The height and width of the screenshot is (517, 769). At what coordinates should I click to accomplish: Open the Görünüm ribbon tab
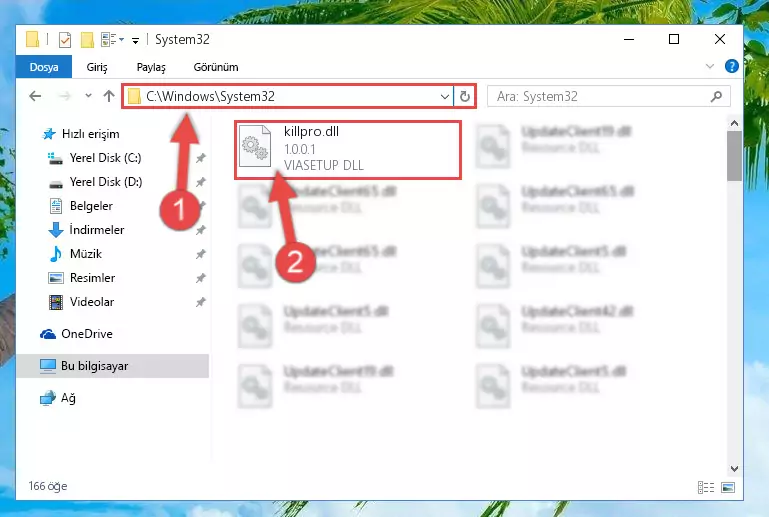[216, 67]
